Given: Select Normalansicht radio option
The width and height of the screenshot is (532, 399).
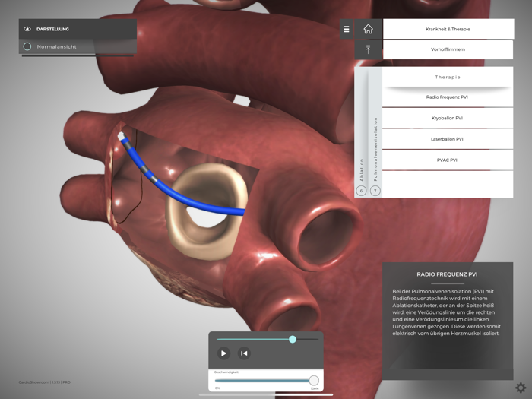Looking at the screenshot, I should click(x=27, y=46).
